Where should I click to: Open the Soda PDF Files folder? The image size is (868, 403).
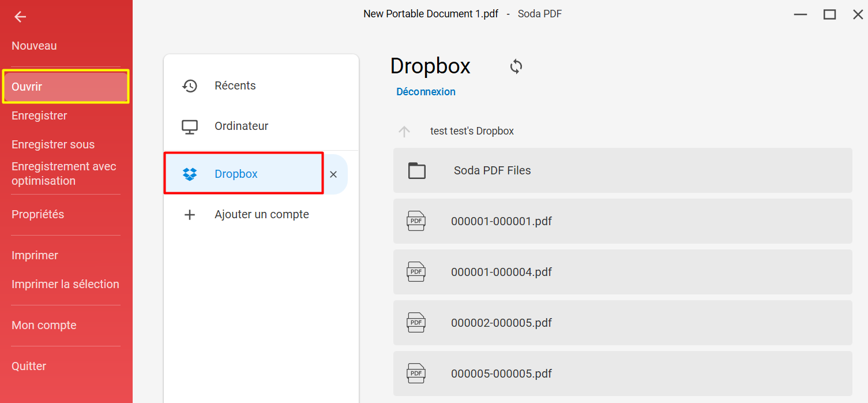(x=623, y=170)
